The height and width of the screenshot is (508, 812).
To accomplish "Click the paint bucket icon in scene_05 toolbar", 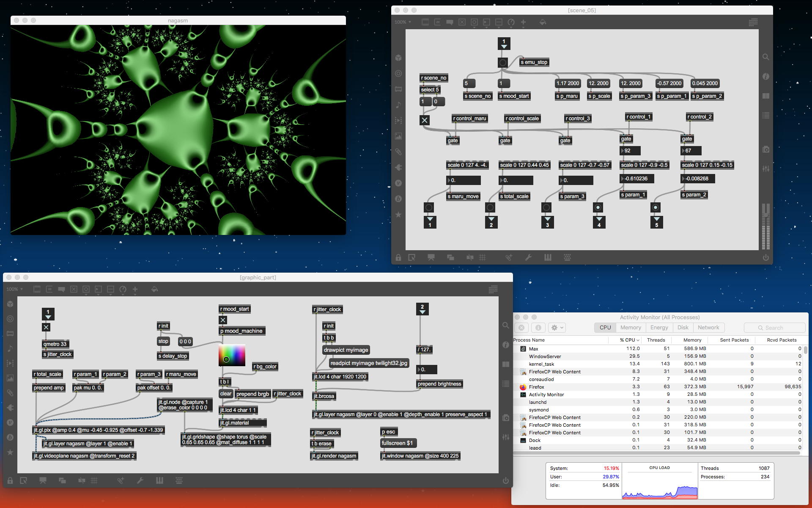I will (x=543, y=22).
